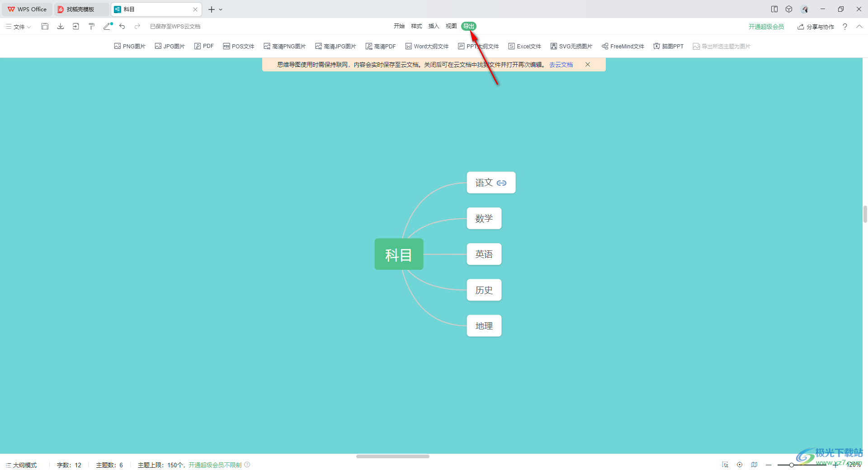Switch to the WPS Office home tab
The height and width of the screenshot is (470, 868).
(27, 9)
